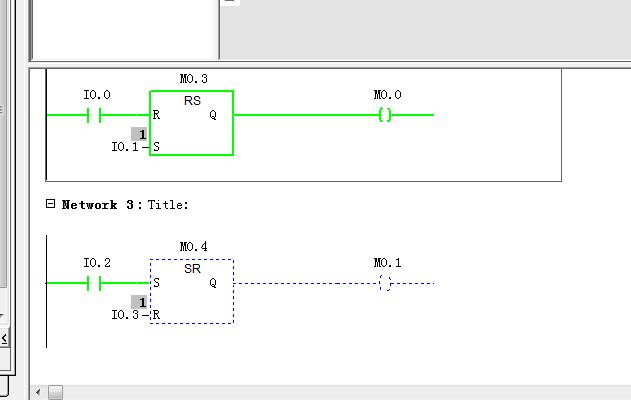This screenshot has width=631, height=400.
Task: Select the I0.0 normally open contact
Action: click(x=94, y=115)
